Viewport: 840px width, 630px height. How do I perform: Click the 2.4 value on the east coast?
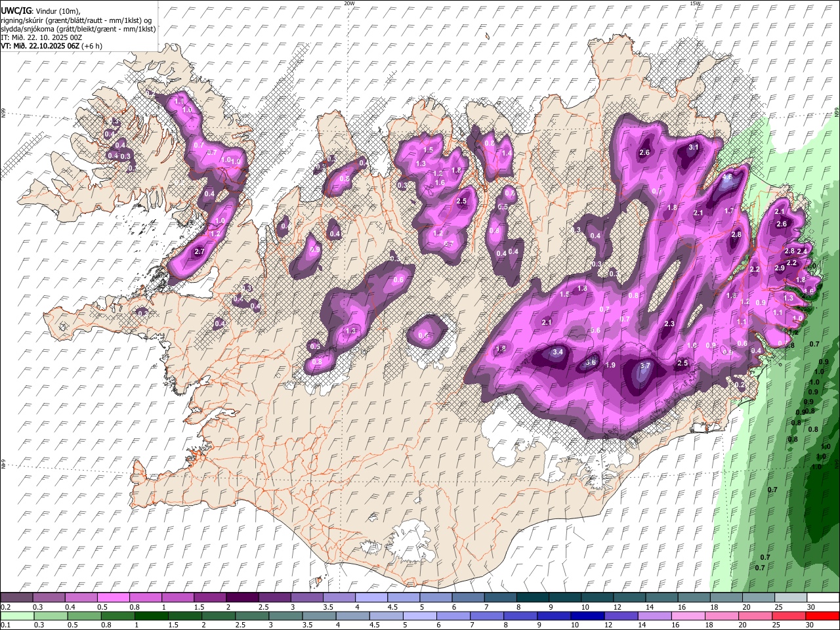(x=801, y=252)
